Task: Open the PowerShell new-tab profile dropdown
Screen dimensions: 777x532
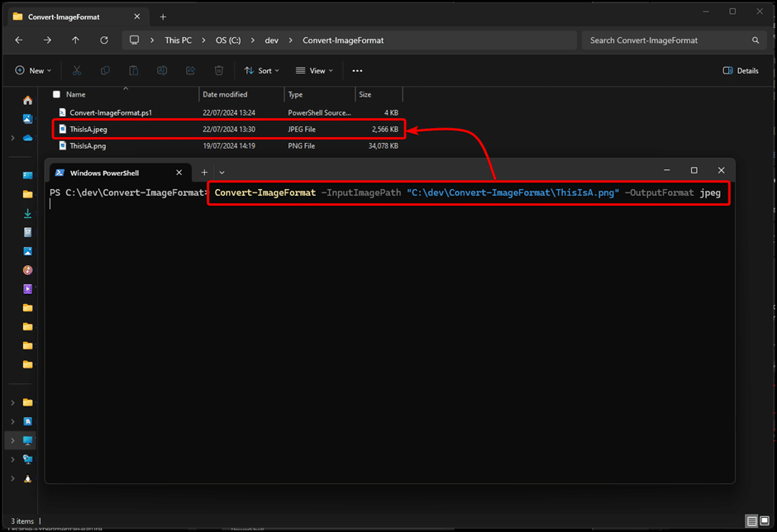Action: [222, 173]
